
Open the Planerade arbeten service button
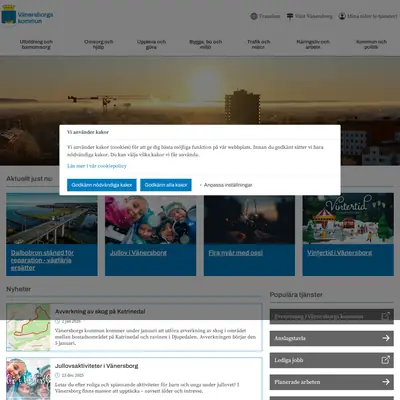click(x=332, y=382)
